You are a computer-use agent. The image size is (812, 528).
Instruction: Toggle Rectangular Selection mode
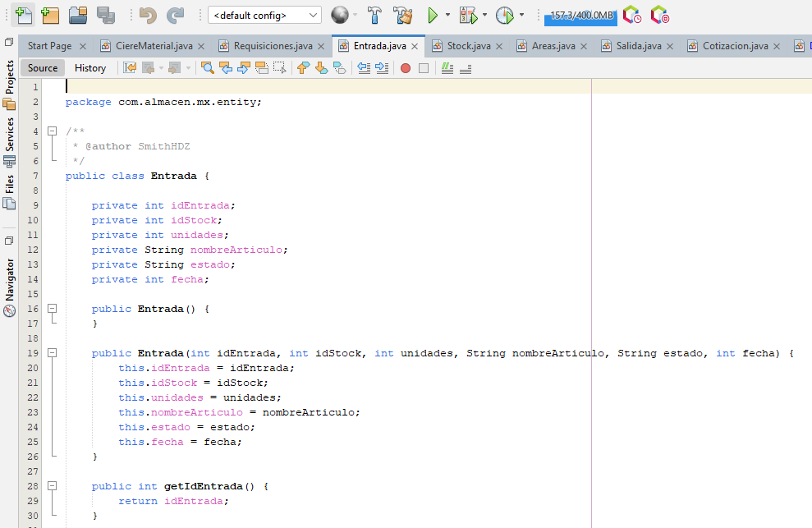tap(279, 68)
